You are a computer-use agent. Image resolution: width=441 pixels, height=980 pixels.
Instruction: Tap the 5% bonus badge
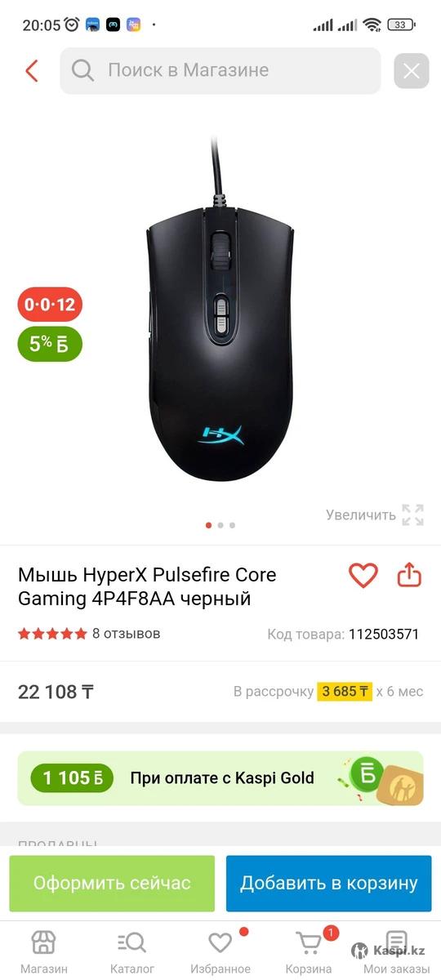(50, 344)
